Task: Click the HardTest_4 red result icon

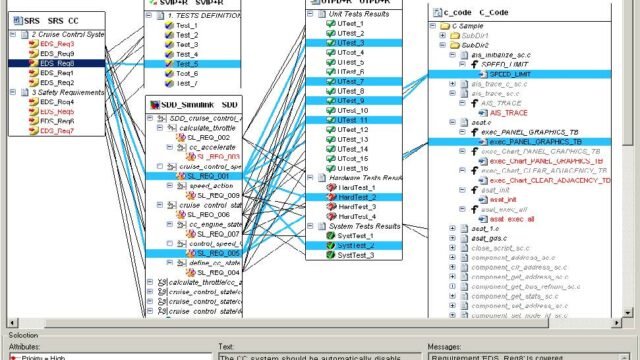Action: point(331,216)
